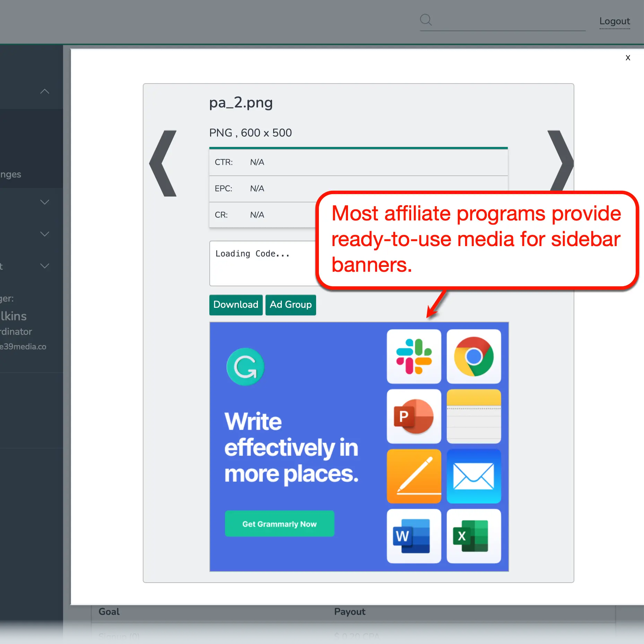Image resolution: width=644 pixels, height=644 pixels.
Task: Click the Word icon in the banner
Action: click(414, 536)
